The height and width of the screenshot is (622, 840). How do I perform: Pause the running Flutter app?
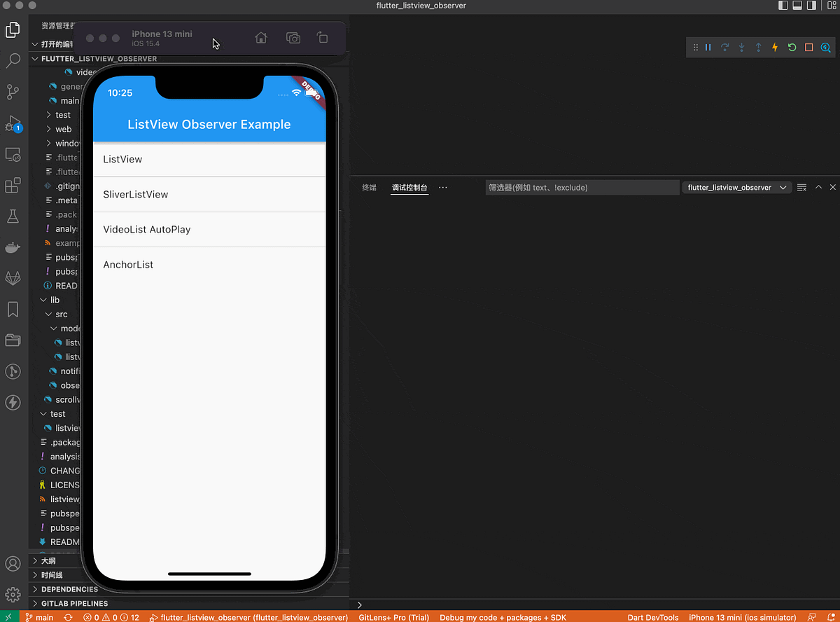click(x=708, y=47)
